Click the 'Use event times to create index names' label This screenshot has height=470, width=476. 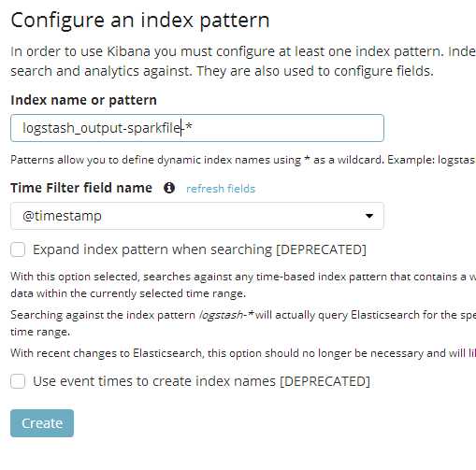[201, 381]
